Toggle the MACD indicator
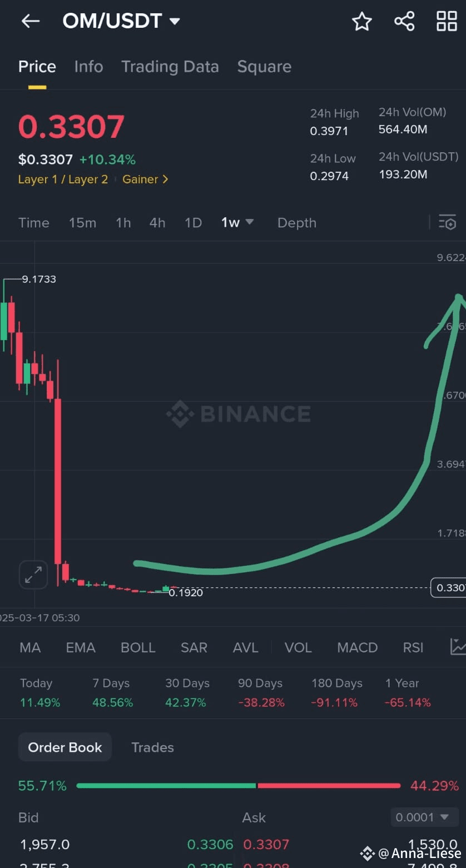466x868 pixels. coord(357,647)
